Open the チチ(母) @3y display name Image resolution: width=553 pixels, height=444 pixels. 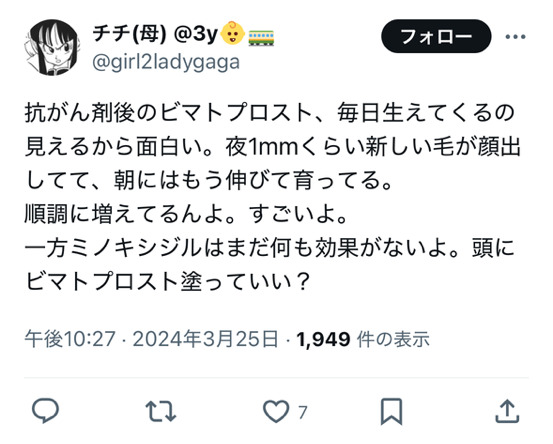pos(156,34)
